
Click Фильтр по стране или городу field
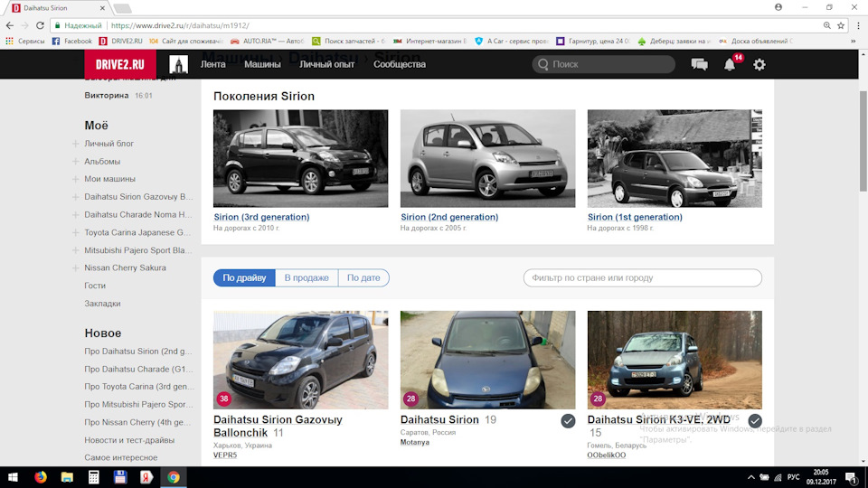click(x=643, y=277)
